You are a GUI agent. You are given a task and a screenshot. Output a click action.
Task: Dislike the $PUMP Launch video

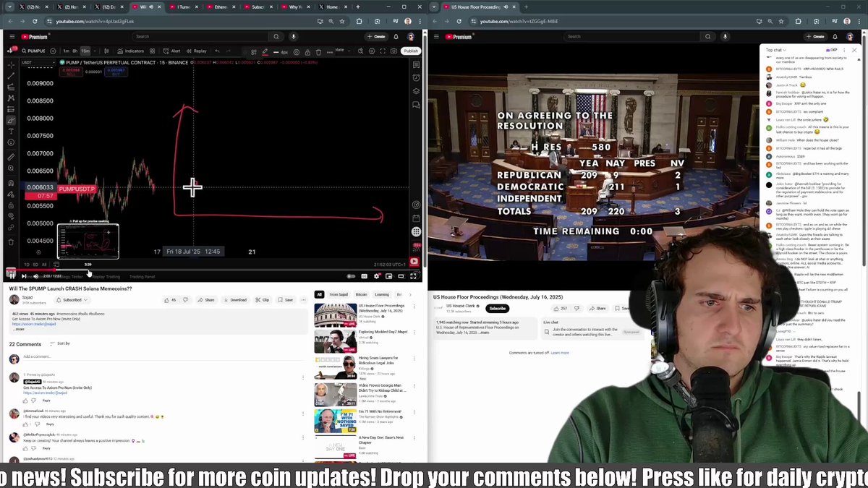click(x=185, y=300)
